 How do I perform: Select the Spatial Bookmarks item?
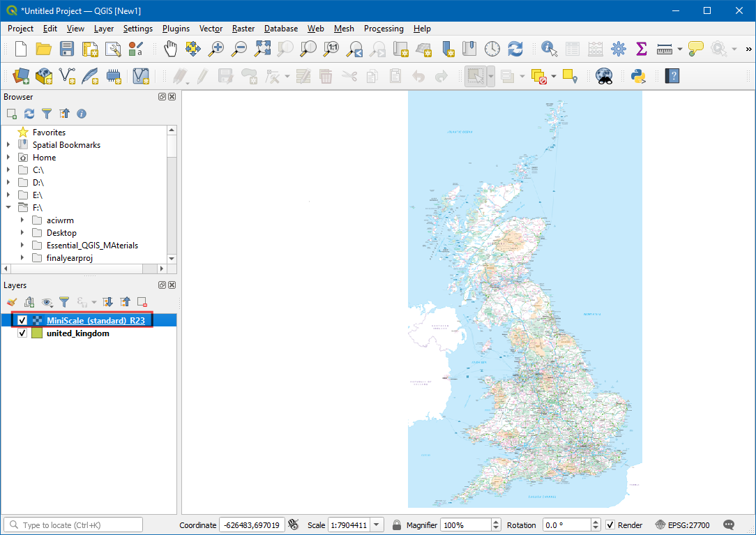coord(66,145)
